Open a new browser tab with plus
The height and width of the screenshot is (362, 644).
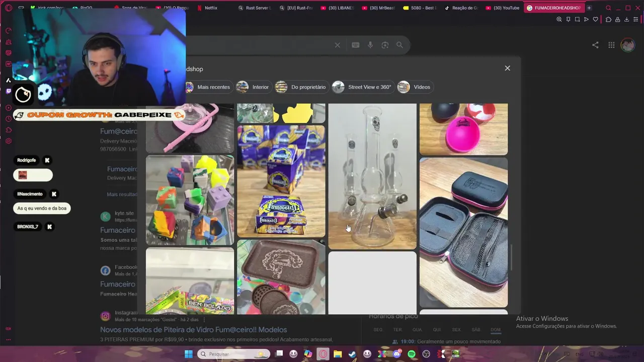[589, 8]
